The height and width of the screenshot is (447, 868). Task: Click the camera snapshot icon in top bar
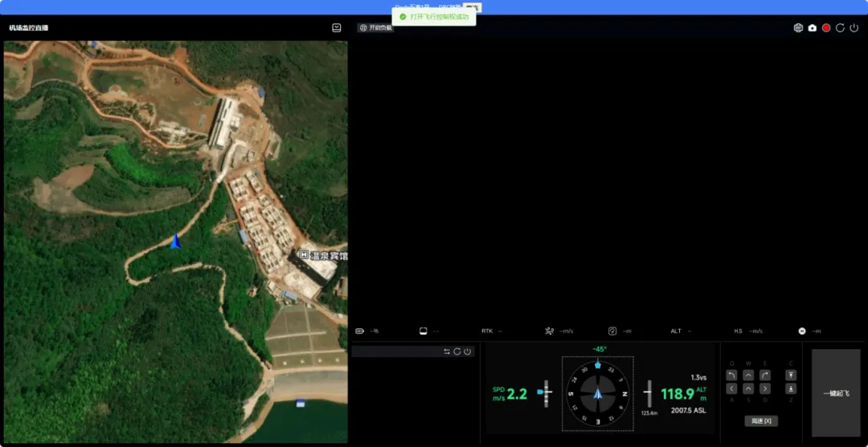point(812,28)
